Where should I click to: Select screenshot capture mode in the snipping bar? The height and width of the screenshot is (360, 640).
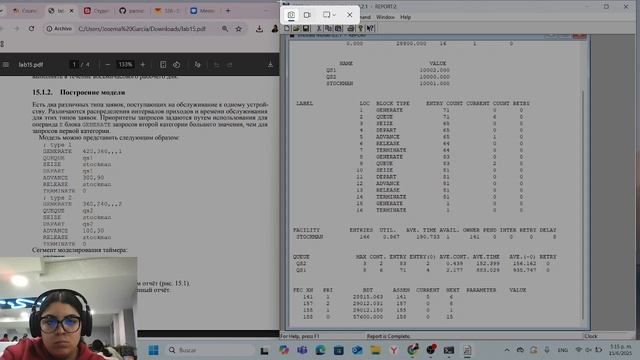coord(291,15)
